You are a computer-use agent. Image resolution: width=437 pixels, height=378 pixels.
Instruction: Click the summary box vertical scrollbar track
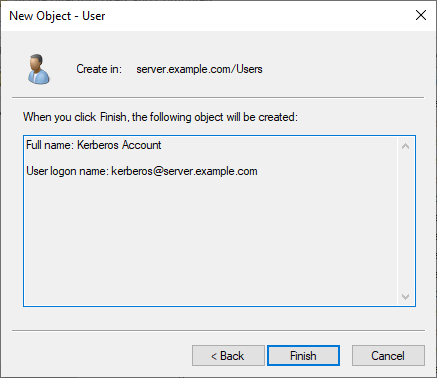click(x=405, y=221)
